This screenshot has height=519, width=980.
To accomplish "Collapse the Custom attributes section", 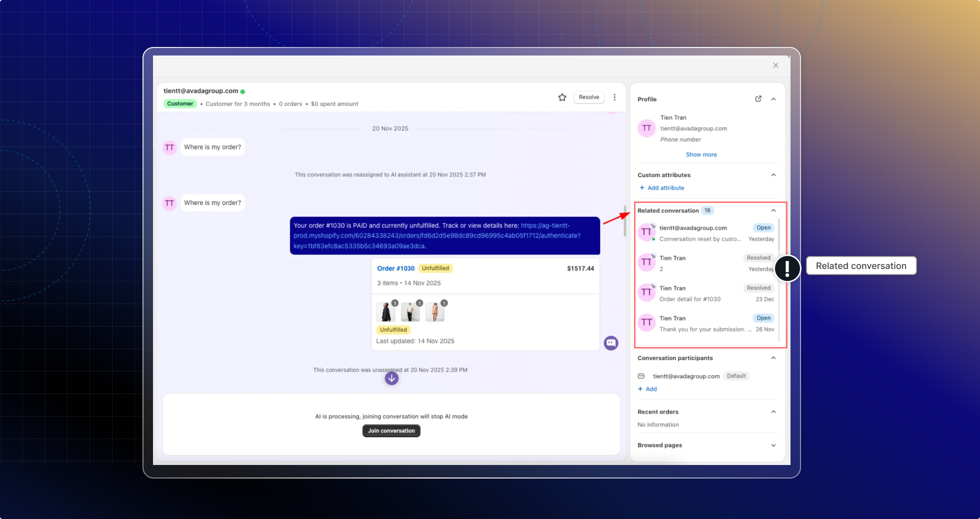I will pos(773,175).
